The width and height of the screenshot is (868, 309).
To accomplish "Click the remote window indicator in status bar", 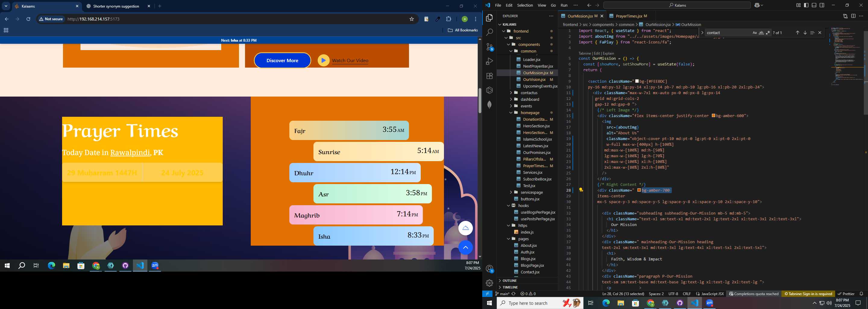I will click(x=487, y=294).
